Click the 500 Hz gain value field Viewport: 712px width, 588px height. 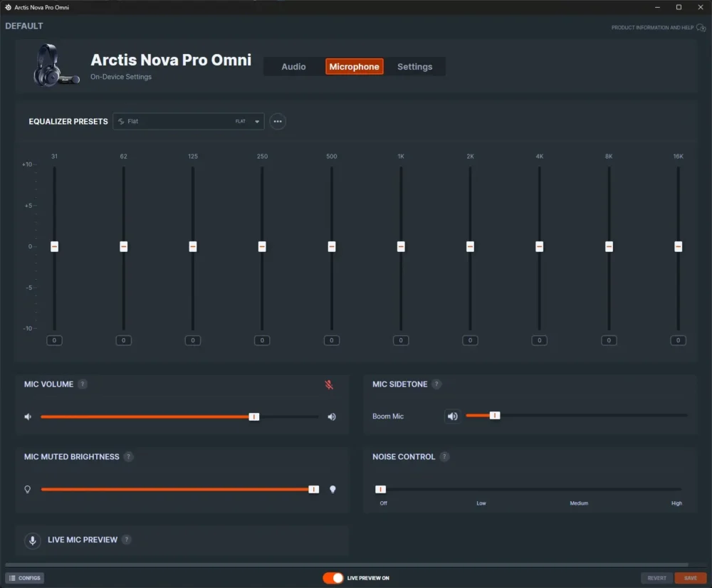click(x=332, y=340)
